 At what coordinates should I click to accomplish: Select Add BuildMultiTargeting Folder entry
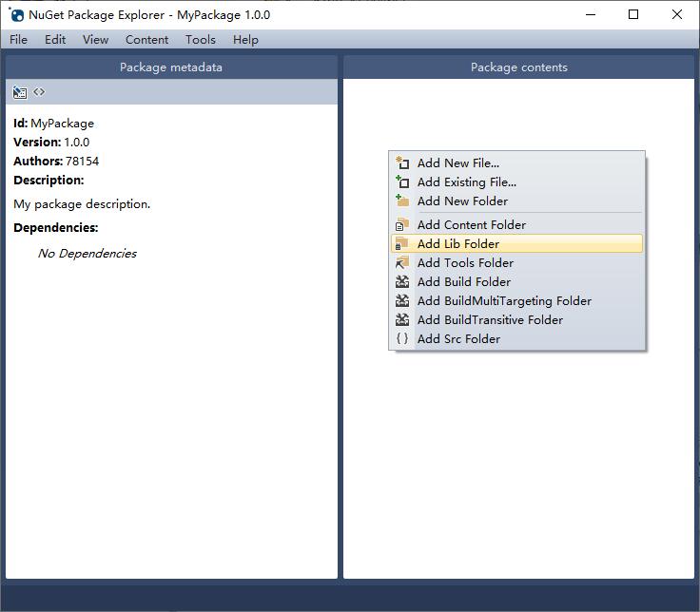pyautogui.click(x=517, y=301)
